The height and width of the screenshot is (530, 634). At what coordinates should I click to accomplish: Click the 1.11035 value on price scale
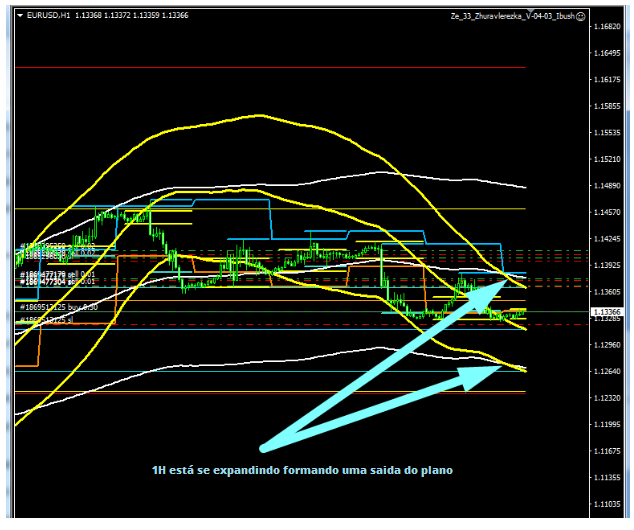[x=607, y=504]
